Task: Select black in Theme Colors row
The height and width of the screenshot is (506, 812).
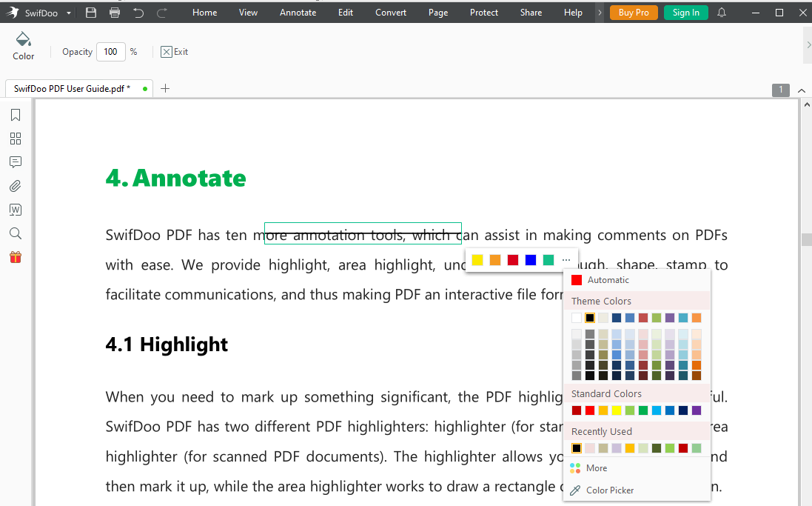Action: click(x=590, y=318)
